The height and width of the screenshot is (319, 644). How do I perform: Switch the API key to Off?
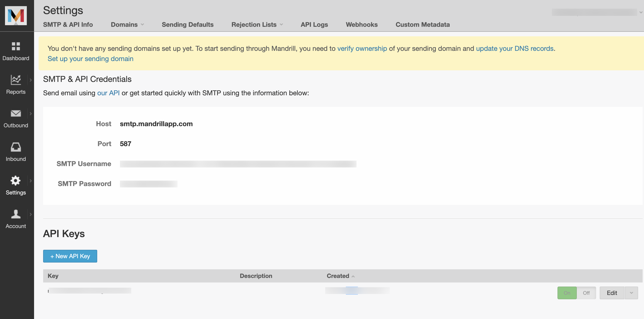(x=586, y=293)
